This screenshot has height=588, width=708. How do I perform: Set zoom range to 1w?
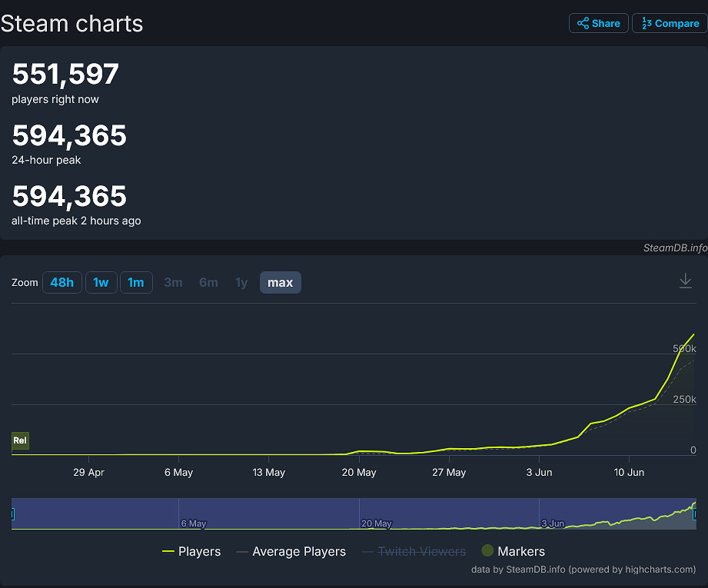[x=101, y=282]
